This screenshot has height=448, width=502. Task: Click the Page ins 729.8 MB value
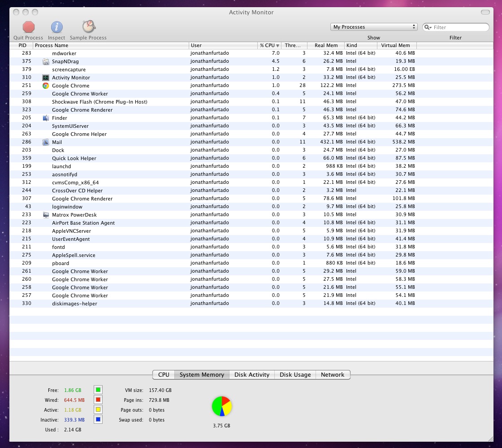[x=159, y=400]
